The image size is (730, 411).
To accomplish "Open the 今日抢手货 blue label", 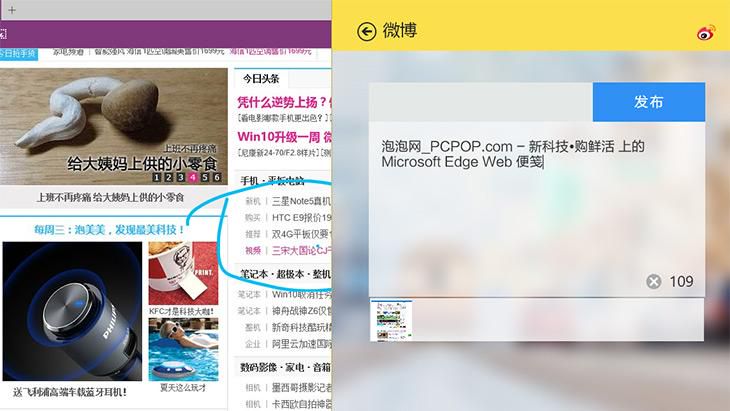I will point(19,54).
